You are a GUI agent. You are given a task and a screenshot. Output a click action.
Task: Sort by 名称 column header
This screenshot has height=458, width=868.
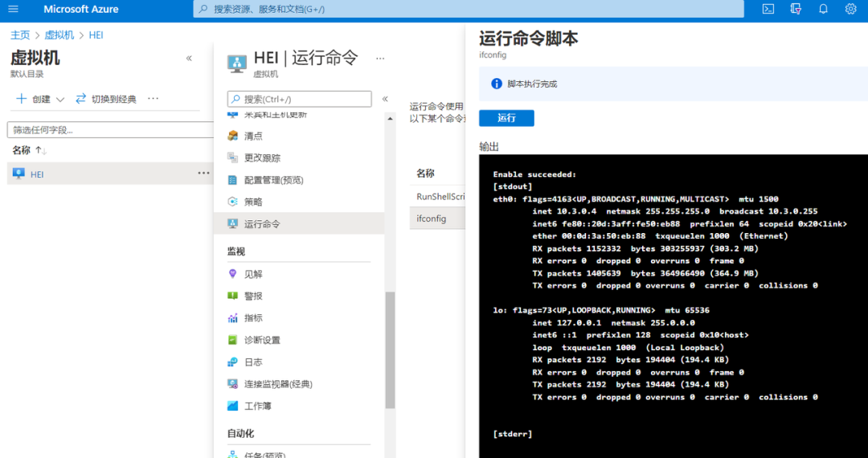pyautogui.click(x=30, y=150)
